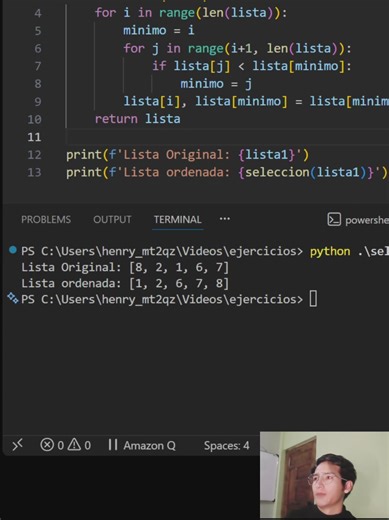Click the terminal sparkle icon beside the last prompt
389x520 pixels.
point(13,298)
